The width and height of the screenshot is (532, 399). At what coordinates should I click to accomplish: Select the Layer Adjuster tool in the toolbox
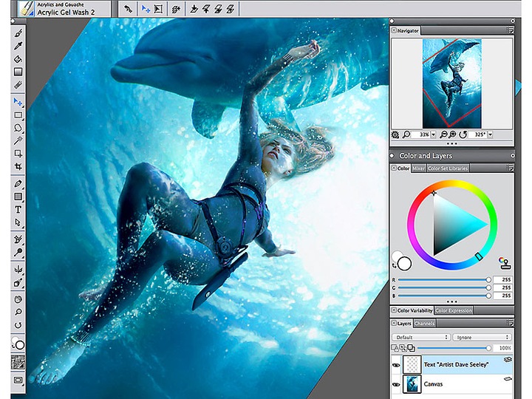(18, 101)
